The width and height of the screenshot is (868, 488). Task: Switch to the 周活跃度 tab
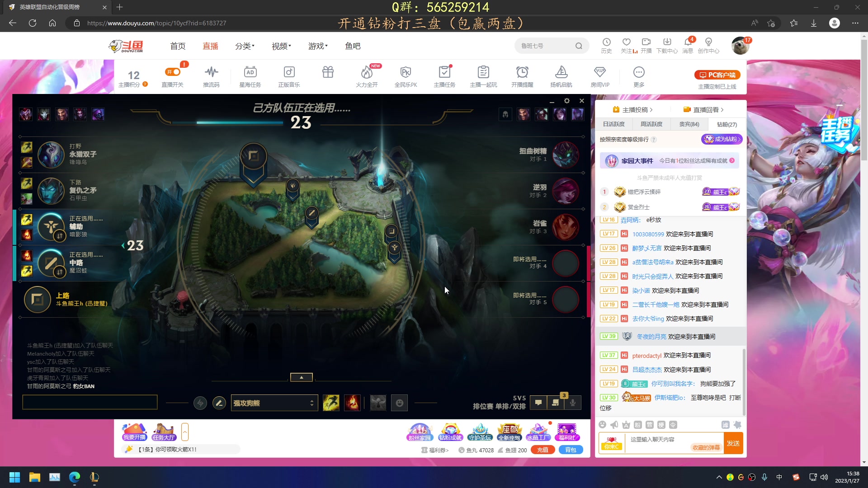tap(651, 124)
